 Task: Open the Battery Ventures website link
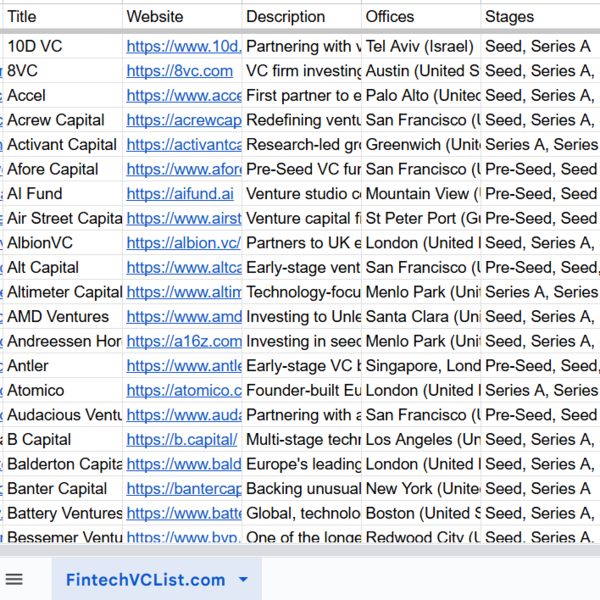184,513
